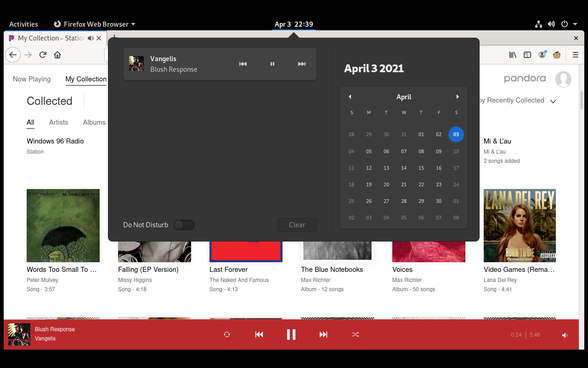
Task: Click the monkey extension icon
Action: (557, 55)
